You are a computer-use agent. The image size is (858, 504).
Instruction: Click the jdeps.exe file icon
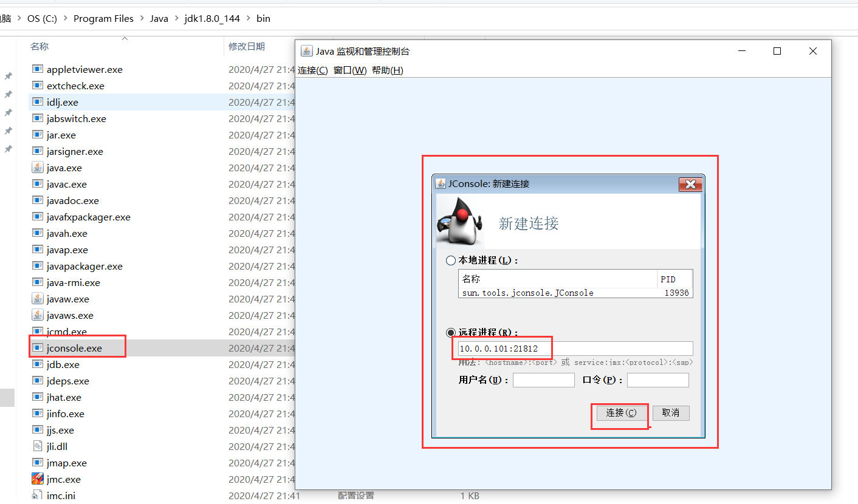point(38,381)
